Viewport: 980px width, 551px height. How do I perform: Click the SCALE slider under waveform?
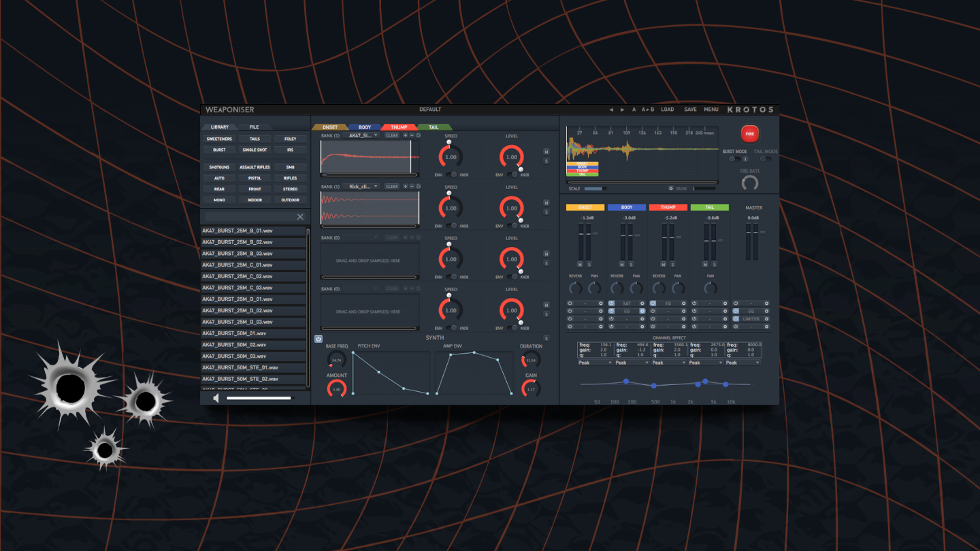click(595, 188)
